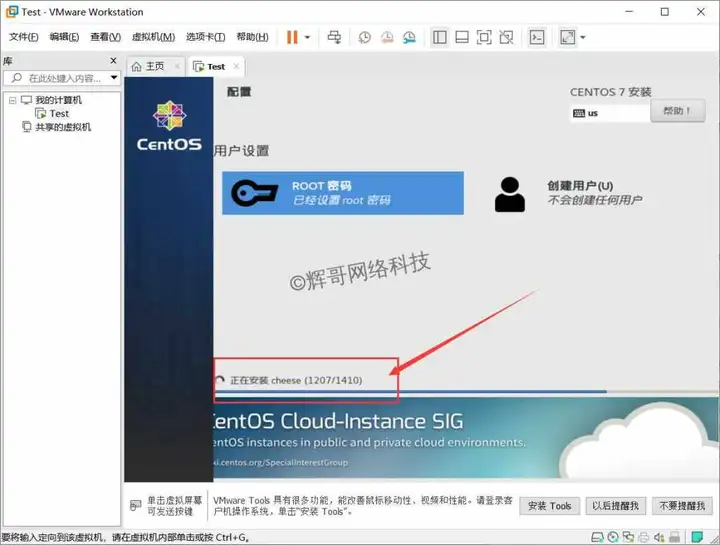Close the Test tab
The width and height of the screenshot is (720, 545).
click(236, 66)
